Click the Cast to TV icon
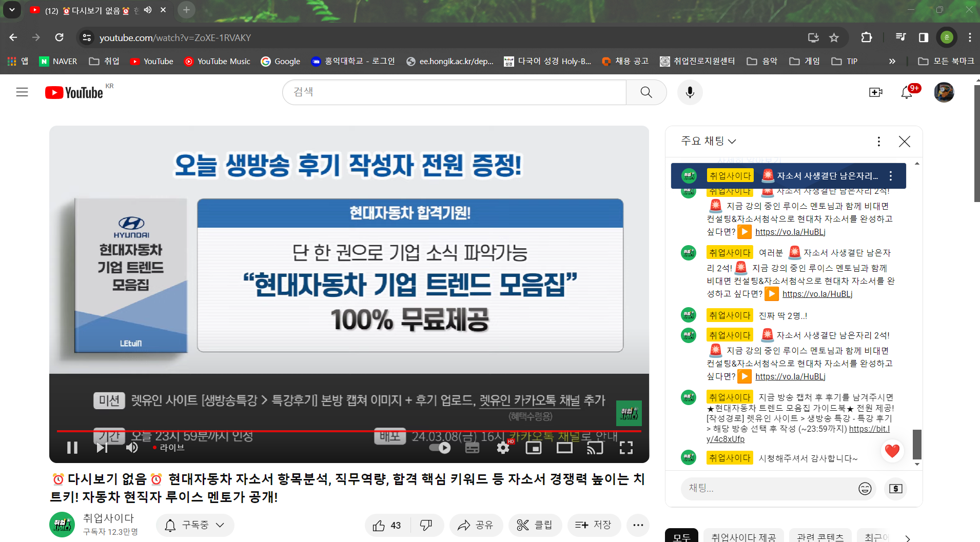980x542 pixels. (x=595, y=448)
